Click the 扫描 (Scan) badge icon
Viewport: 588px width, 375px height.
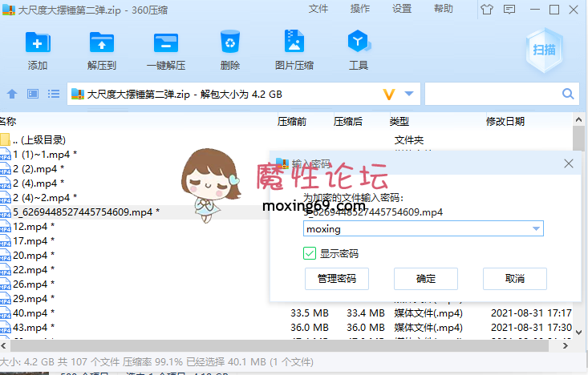pyautogui.click(x=544, y=50)
